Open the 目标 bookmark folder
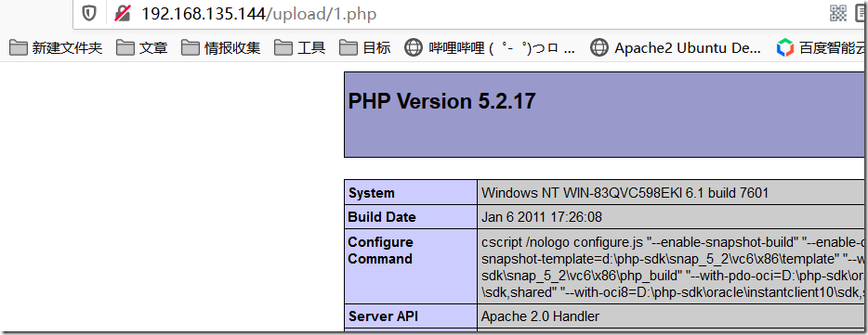The width and height of the screenshot is (868, 335). tap(365, 48)
